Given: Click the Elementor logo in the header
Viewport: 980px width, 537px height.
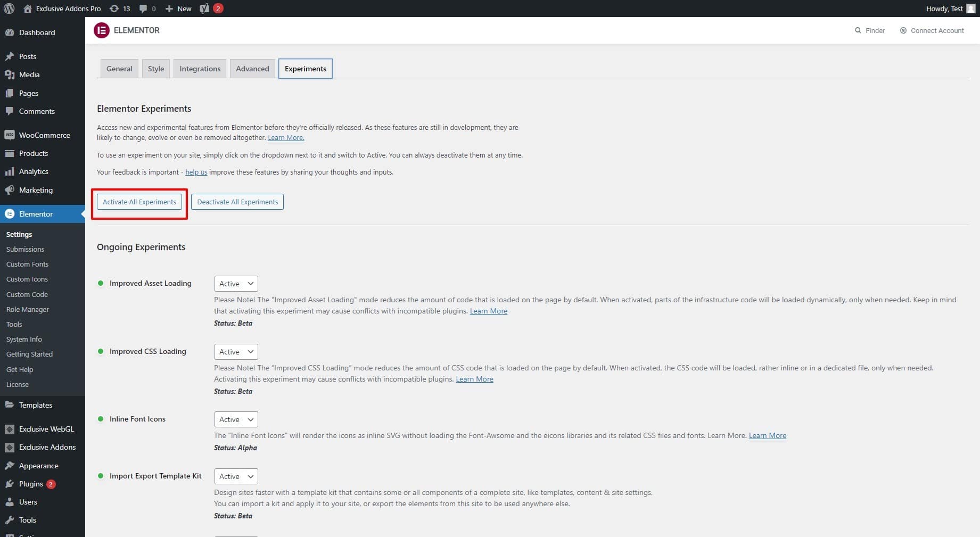Looking at the screenshot, I should 101,30.
